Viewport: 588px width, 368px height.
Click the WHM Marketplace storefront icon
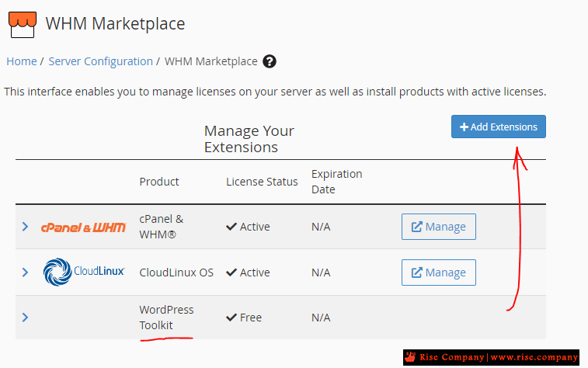click(x=23, y=25)
